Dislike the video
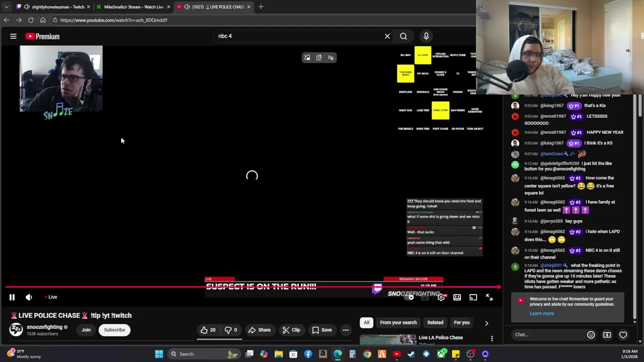This screenshot has width=644, height=362. coord(230,330)
